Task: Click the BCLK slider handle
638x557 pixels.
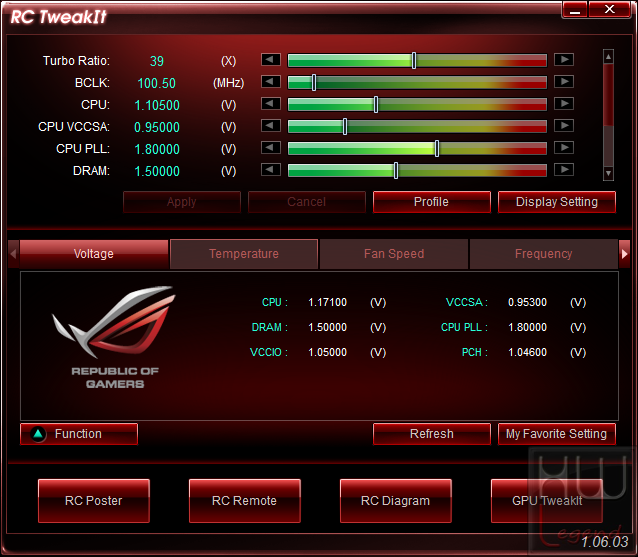Action: pos(314,83)
